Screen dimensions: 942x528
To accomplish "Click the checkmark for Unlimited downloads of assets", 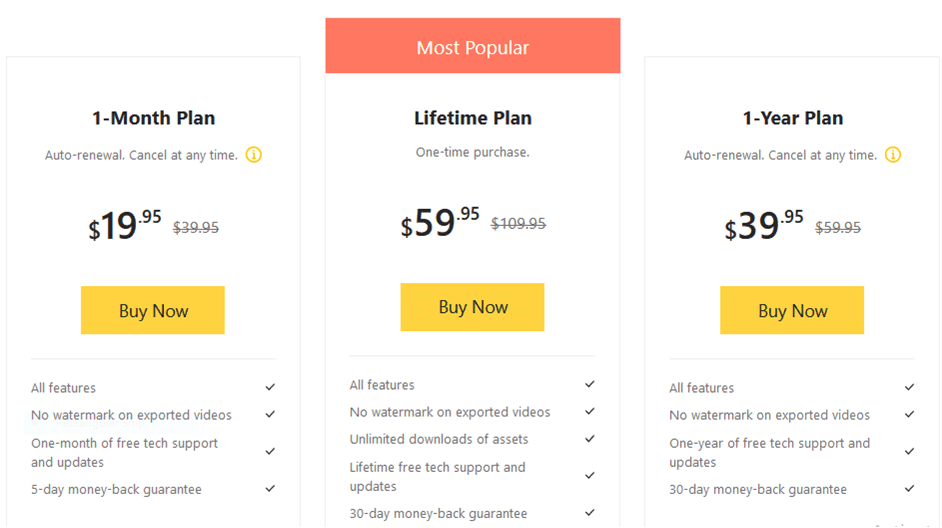I will click(x=590, y=439).
